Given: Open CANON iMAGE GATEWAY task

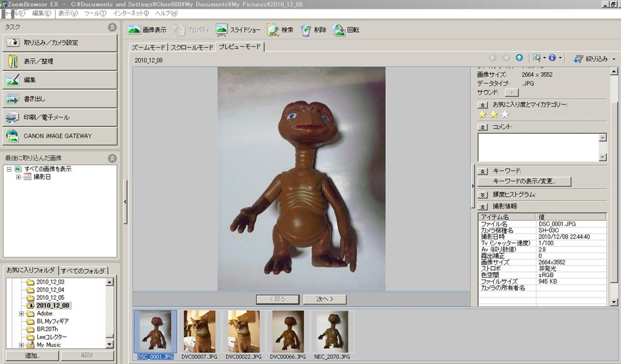Looking at the screenshot, I should [x=59, y=136].
